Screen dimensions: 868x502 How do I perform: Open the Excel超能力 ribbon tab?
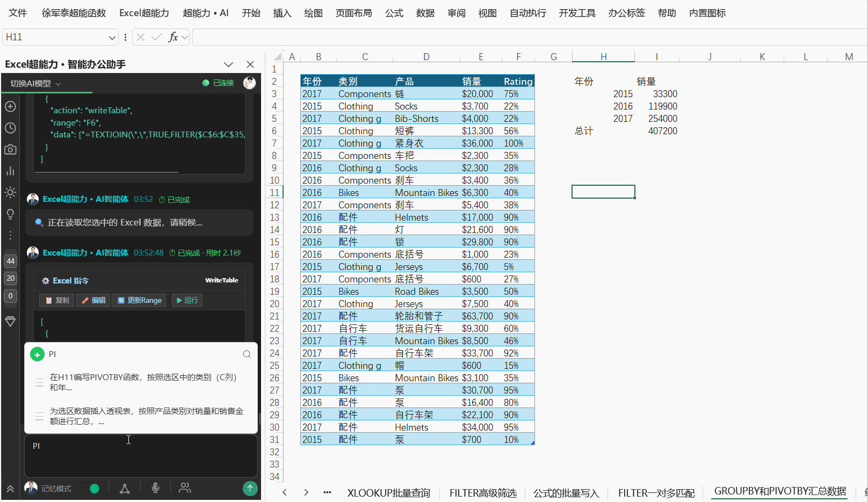click(x=144, y=13)
